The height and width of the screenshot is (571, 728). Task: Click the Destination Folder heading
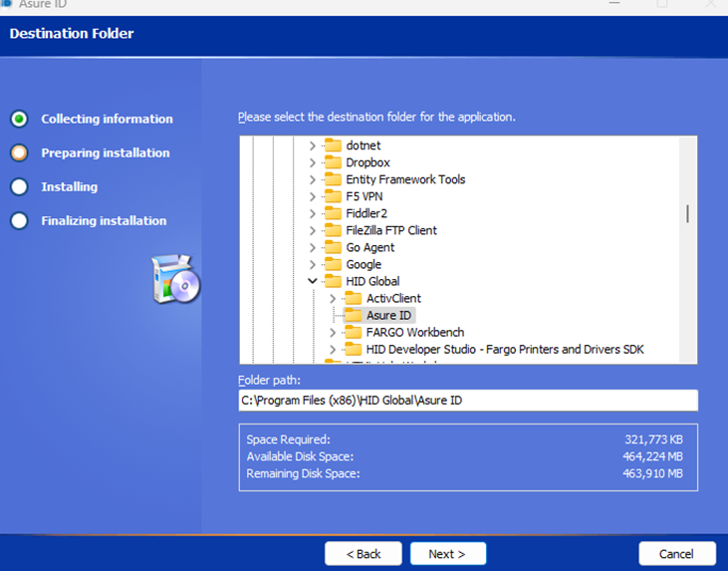(x=72, y=34)
